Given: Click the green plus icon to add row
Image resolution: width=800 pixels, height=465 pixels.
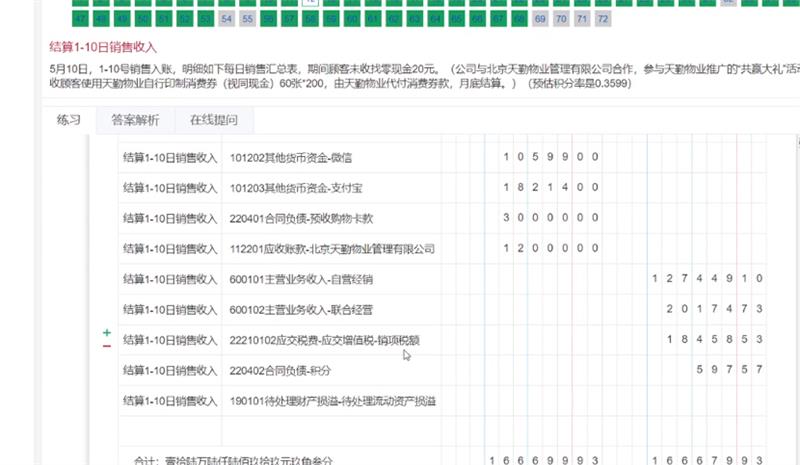Looking at the screenshot, I should [x=107, y=332].
